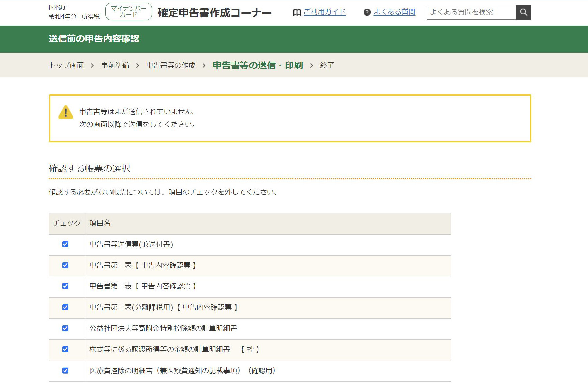Uncheck 申告書第一表 checkbox

(x=65, y=265)
